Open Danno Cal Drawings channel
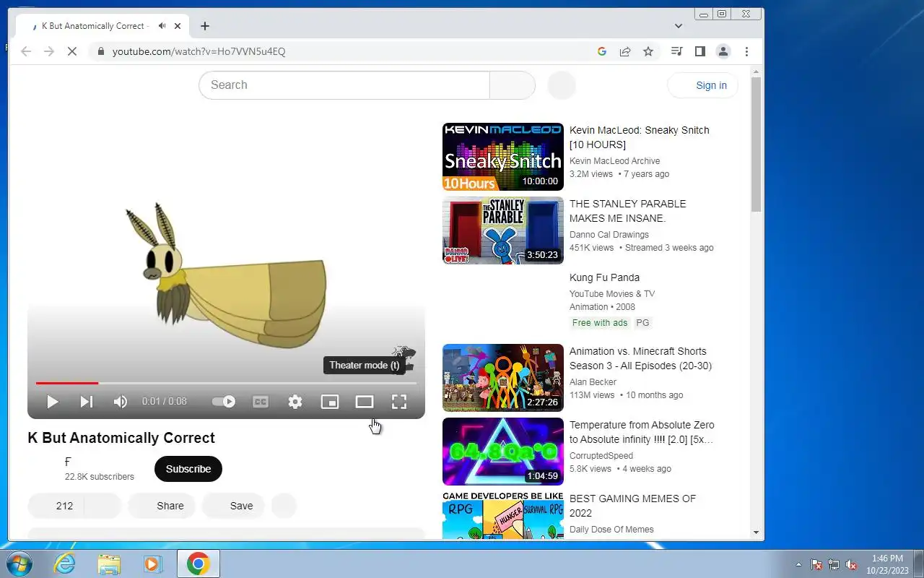924x578 pixels. point(609,235)
